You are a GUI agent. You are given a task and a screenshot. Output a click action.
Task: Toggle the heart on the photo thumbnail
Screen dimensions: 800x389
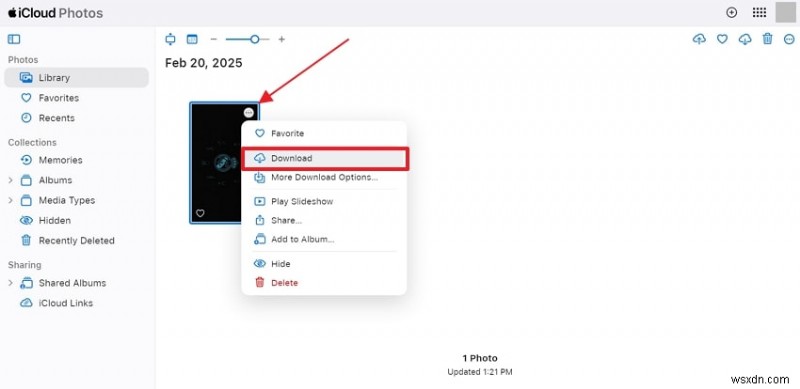[x=200, y=213]
